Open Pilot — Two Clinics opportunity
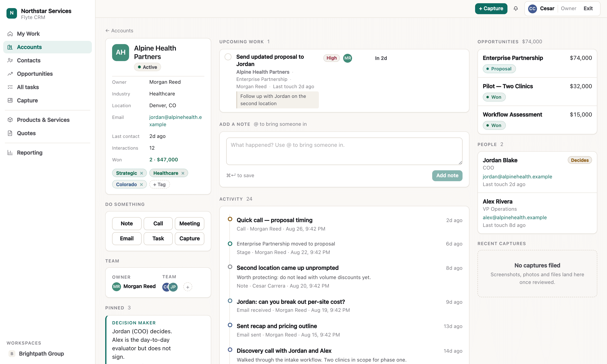The image size is (607, 364). click(537, 91)
